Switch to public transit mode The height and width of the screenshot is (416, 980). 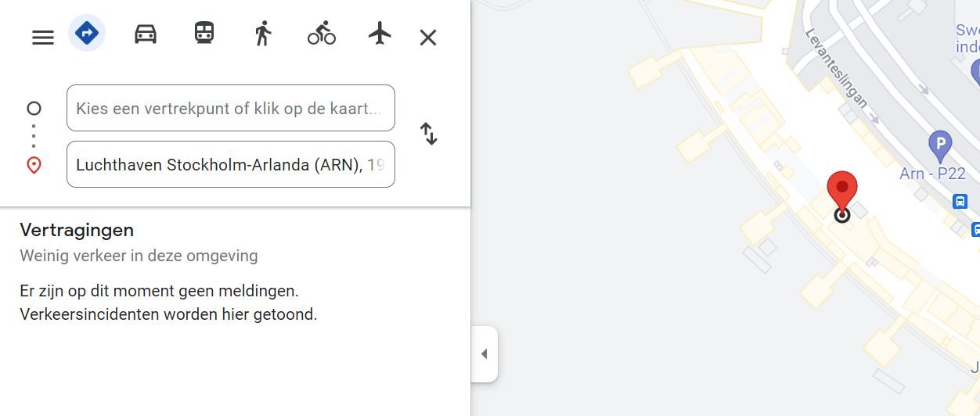click(204, 34)
